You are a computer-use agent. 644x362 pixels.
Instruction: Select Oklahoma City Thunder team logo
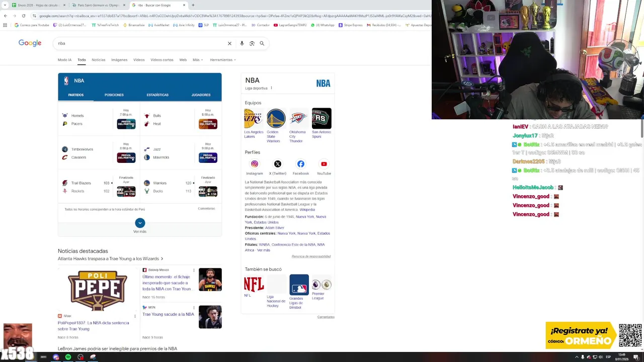click(298, 119)
